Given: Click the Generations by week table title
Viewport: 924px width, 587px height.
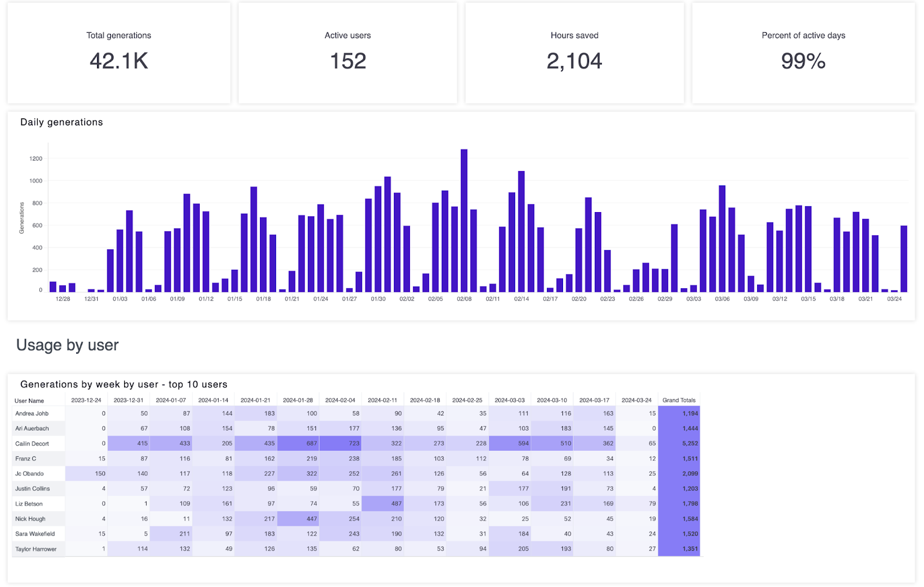Looking at the screenshot, I should 124,384.
